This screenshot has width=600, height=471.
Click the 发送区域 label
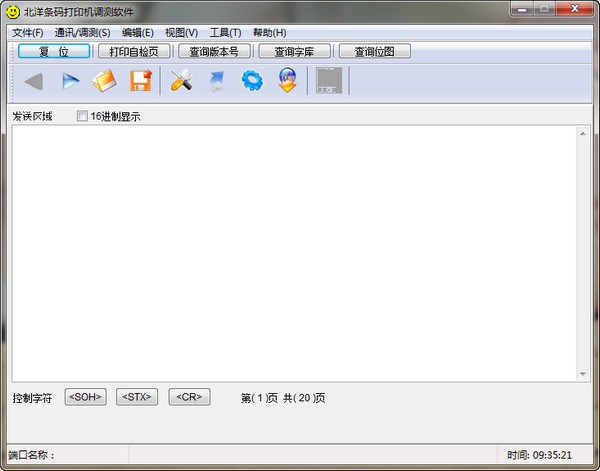pos(32,116)
